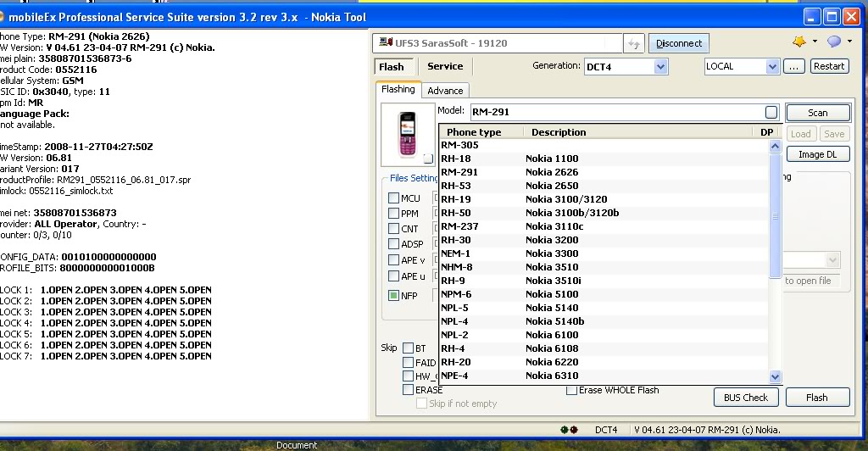This screenshot has width=868, height=451.
Task: Click the Description column header
Action: pyautogui.click(x=559, y=132)
